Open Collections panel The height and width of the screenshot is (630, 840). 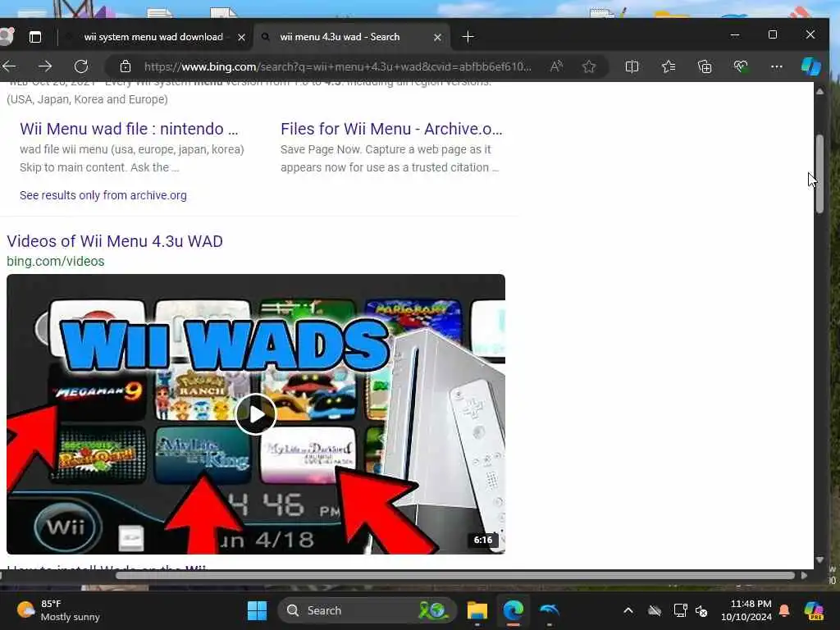(705, 66)
